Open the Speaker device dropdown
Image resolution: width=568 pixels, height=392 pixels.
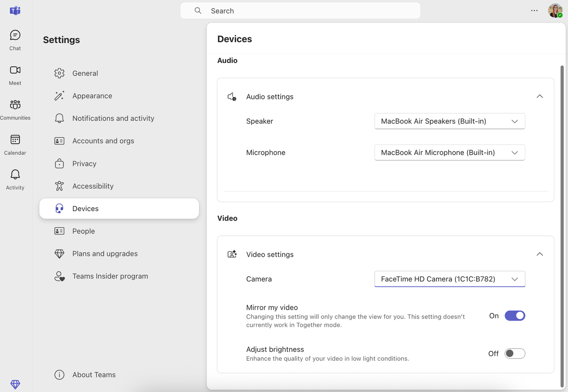[449, 121]
